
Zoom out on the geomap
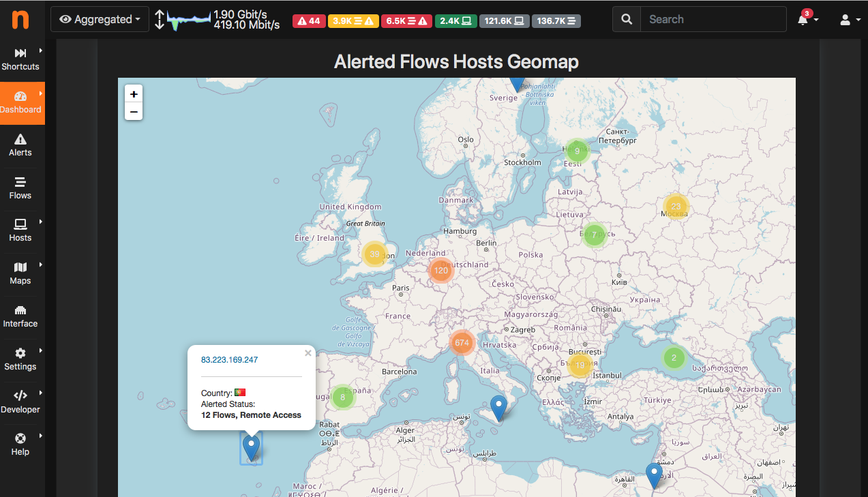tap(134, 111)
